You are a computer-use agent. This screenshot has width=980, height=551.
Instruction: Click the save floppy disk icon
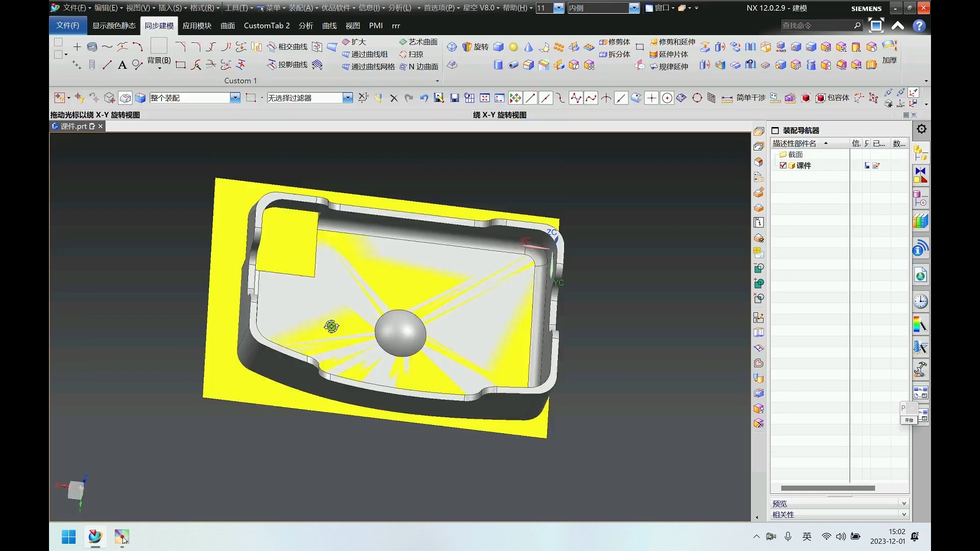click(x=454, y=98)
